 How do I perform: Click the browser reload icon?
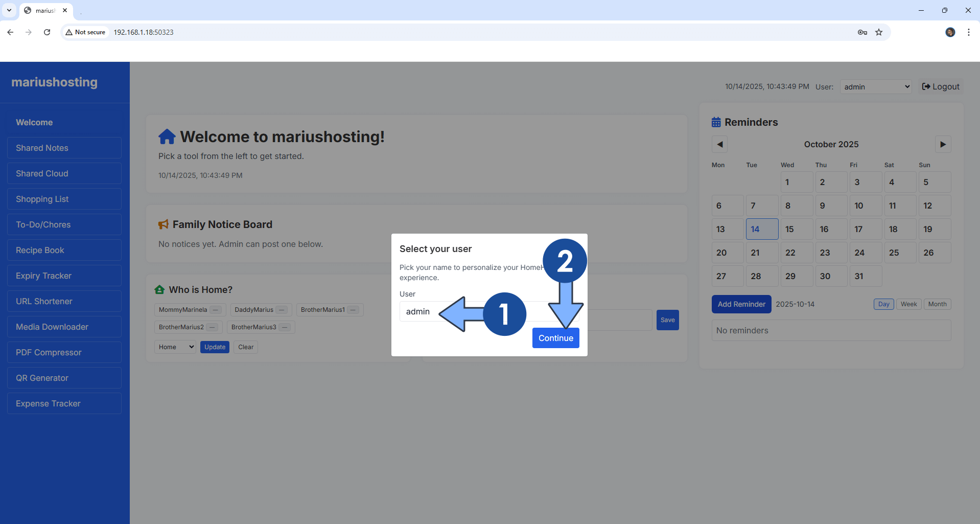47,32
